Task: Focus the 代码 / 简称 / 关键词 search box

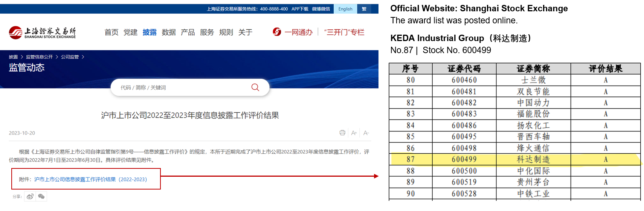Action: tap(181, 87)
